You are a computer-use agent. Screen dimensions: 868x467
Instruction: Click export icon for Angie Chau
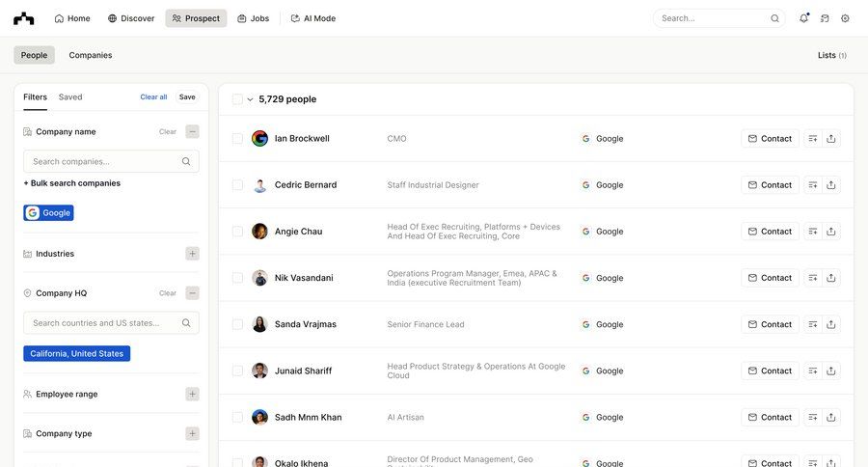(831, 232)
